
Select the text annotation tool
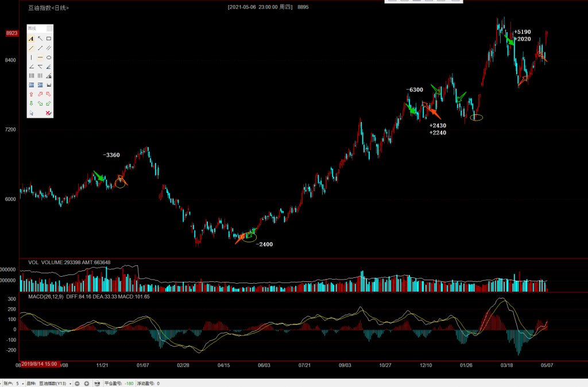(x=31, y=38)
